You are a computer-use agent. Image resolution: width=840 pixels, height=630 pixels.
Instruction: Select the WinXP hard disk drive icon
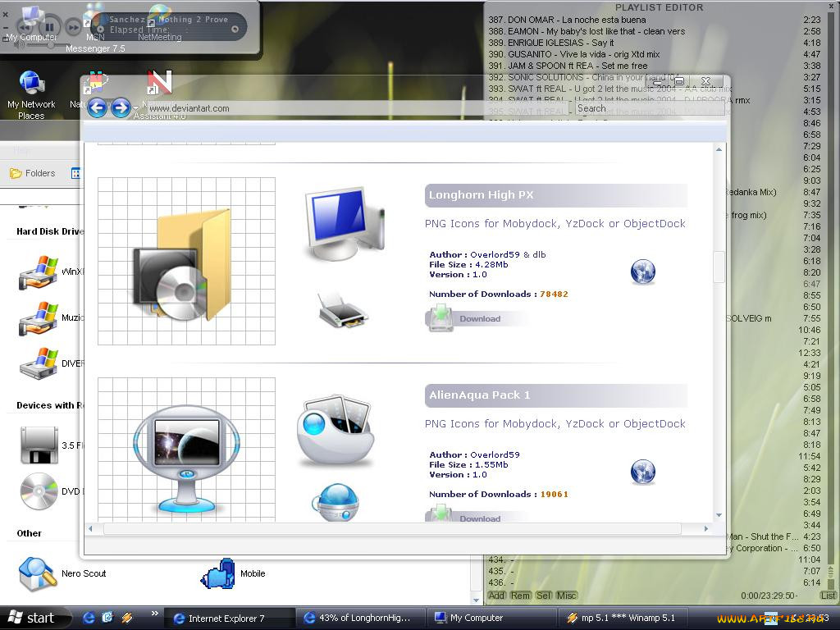point(39,272)
